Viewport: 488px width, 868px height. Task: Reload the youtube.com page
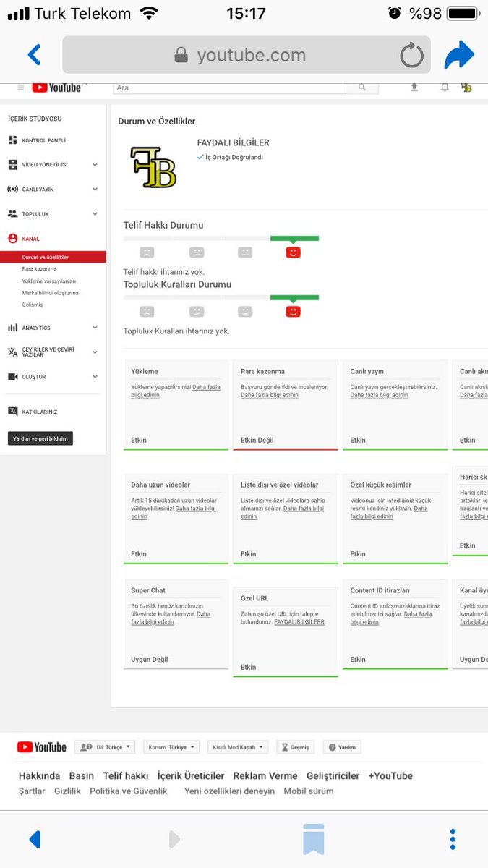412,55
